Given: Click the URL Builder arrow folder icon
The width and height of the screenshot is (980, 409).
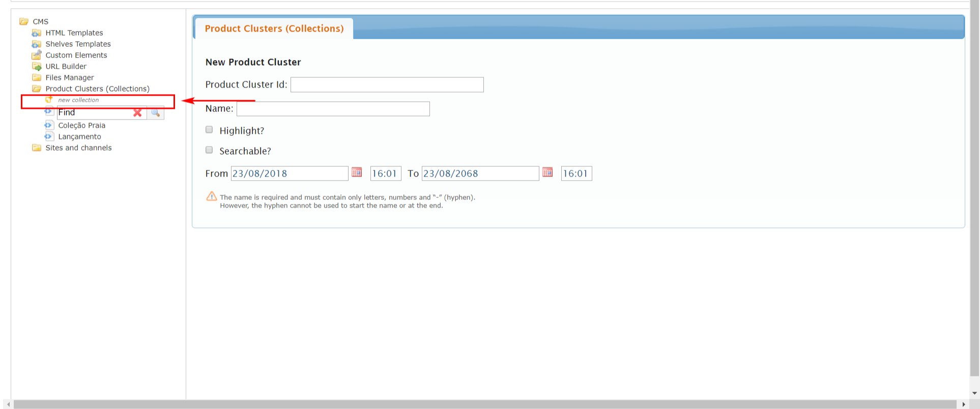Looking at the screenshot, I should (37, 67).
